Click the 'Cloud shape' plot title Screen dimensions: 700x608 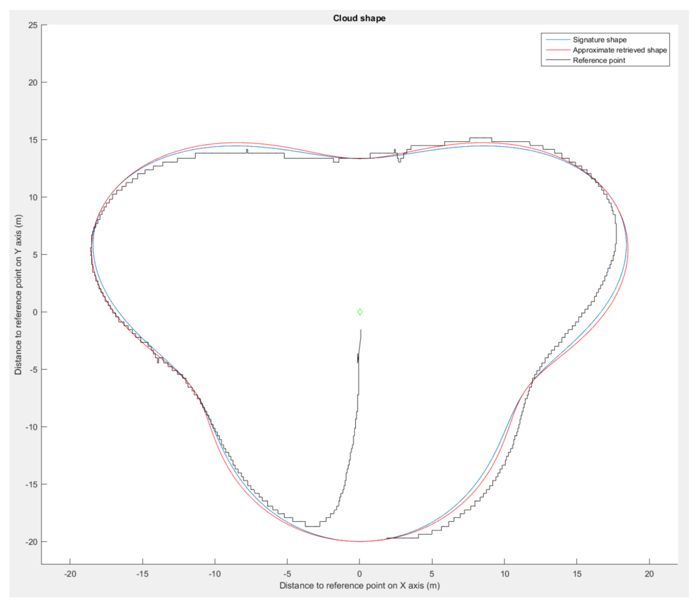pyautogui.click(x=359, y=18)
